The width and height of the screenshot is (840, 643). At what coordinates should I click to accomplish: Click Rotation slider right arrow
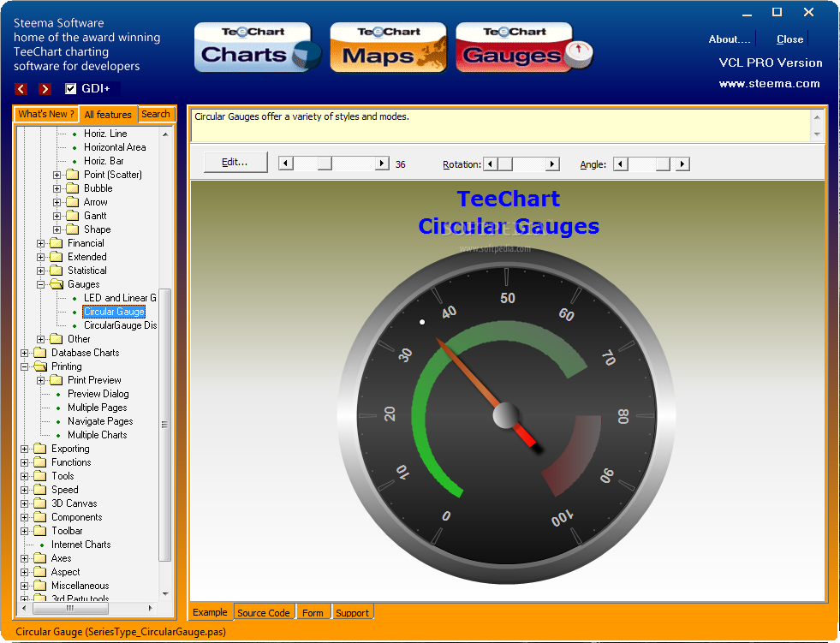pos(552,164)
